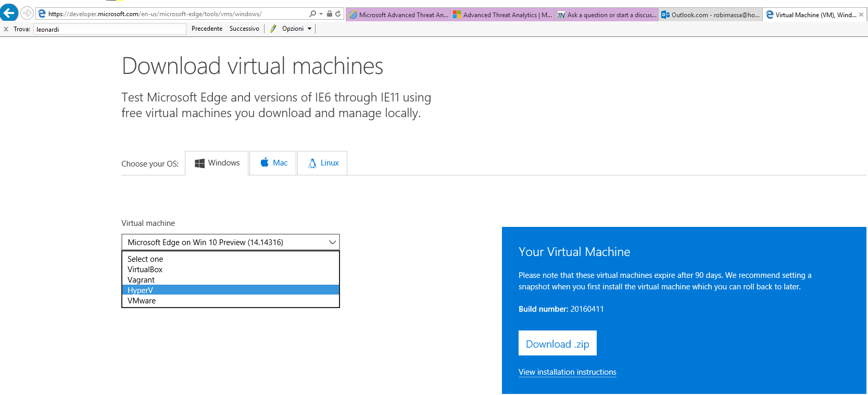Select the Linux OS tab
The height and width of the screenshot is (395, 868).
[x=322, y=163]
